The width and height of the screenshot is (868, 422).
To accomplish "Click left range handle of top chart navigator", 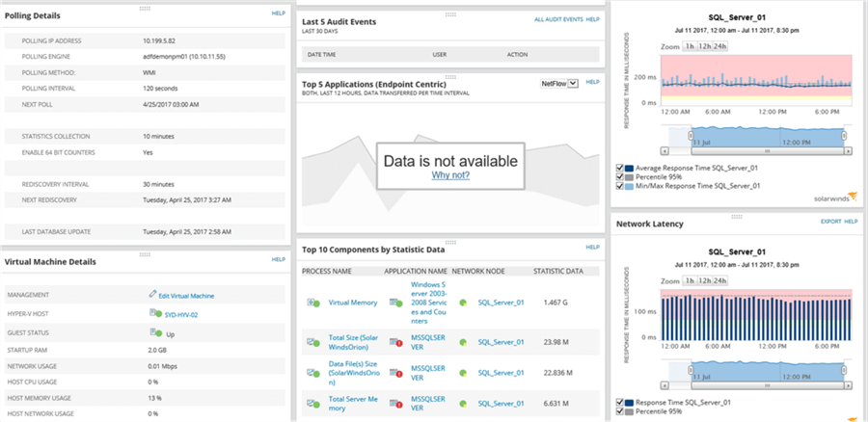I will coord(691,137).
